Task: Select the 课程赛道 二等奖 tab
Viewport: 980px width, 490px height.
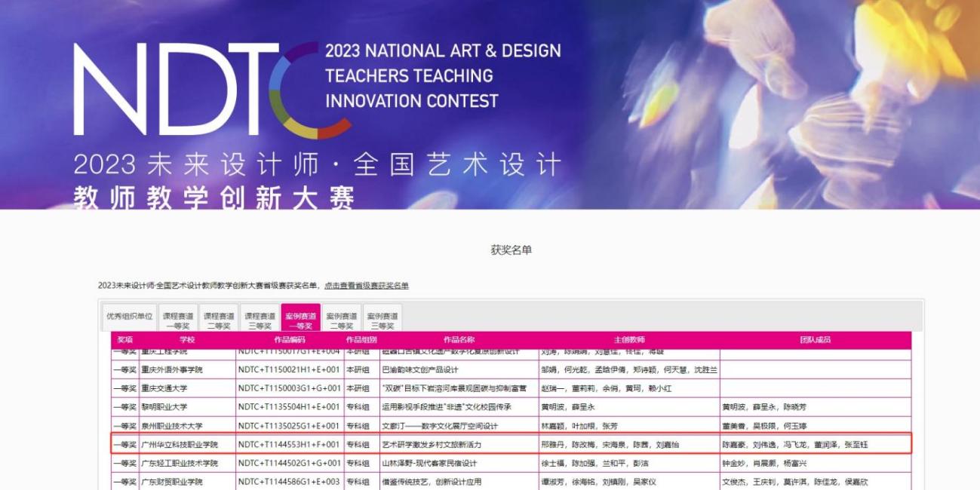Action: coord(219,320)
